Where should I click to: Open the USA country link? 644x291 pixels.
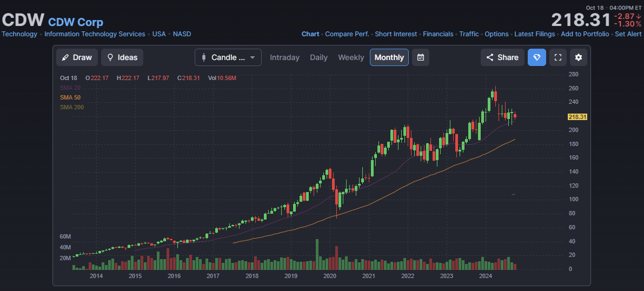coord(159,34)
